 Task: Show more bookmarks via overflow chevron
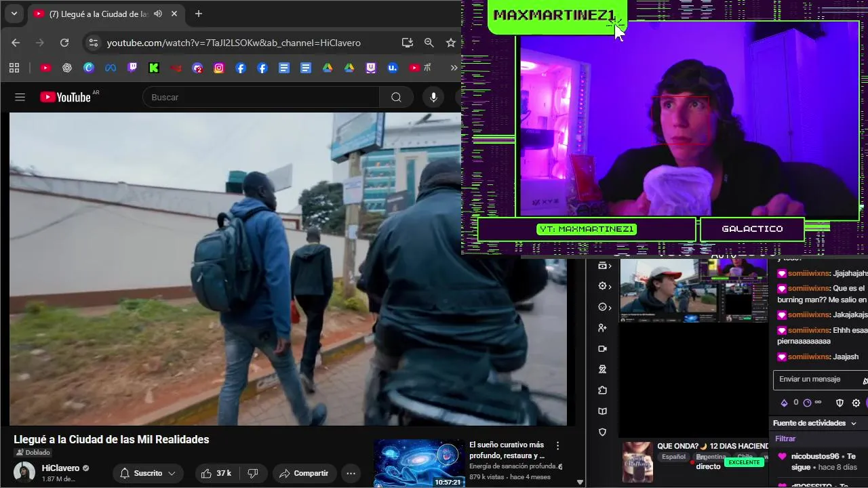click(454, 68)
